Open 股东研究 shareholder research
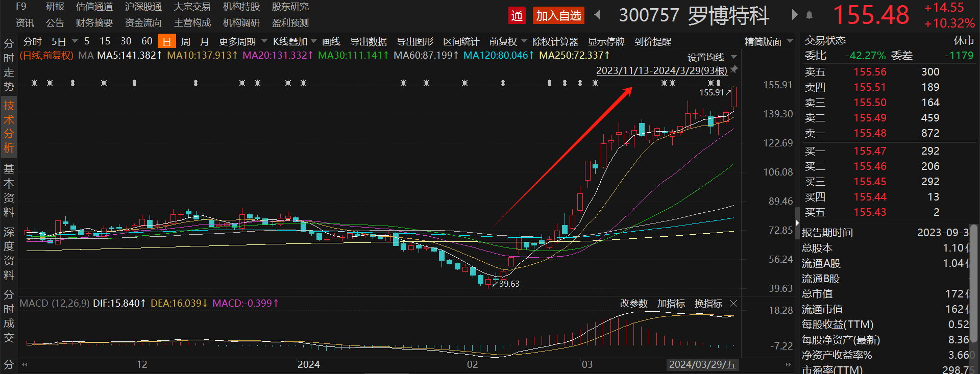Viewport: 980px width, 374px height. pos(290,7)
